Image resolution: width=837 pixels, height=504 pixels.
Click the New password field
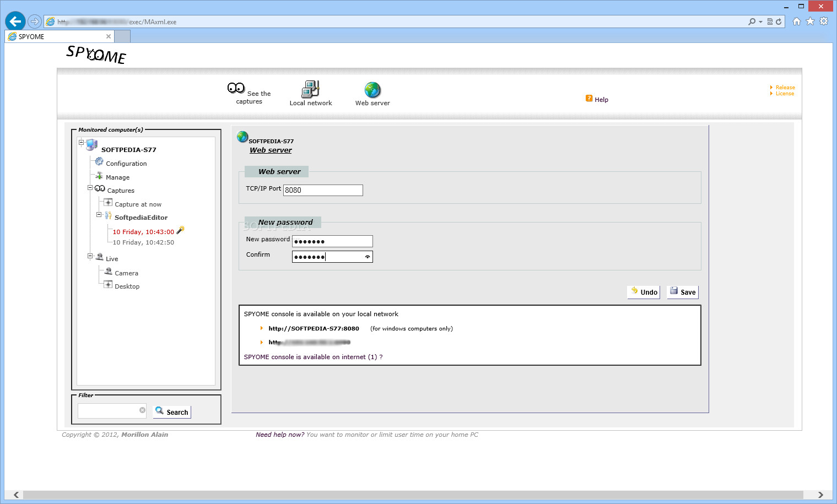332,241
